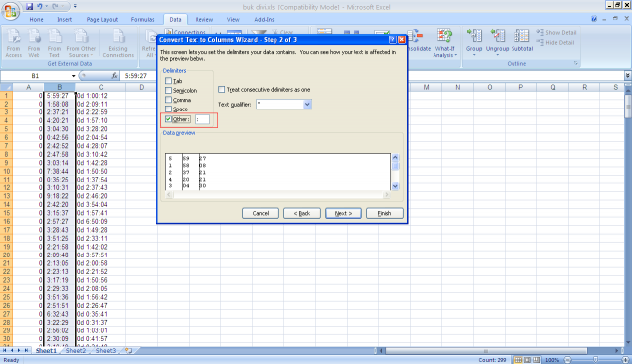Click the Ungroup icon
The image size is (632, 364).
(x=497, y=36)
